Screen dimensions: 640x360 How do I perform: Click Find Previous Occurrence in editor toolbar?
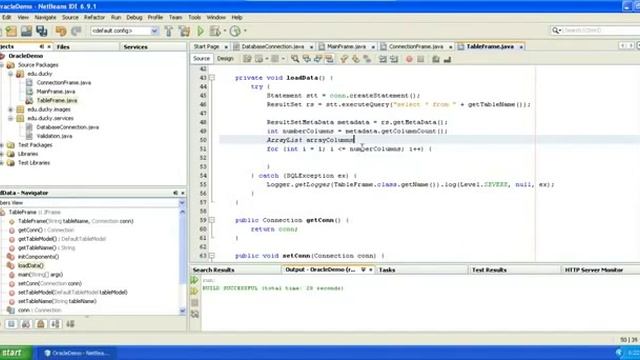307,59
